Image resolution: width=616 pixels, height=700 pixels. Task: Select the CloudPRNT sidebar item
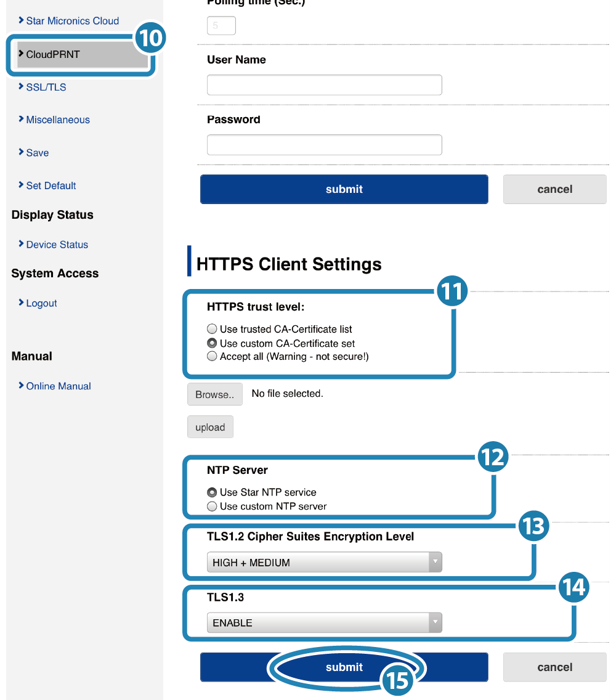(82, 54)
